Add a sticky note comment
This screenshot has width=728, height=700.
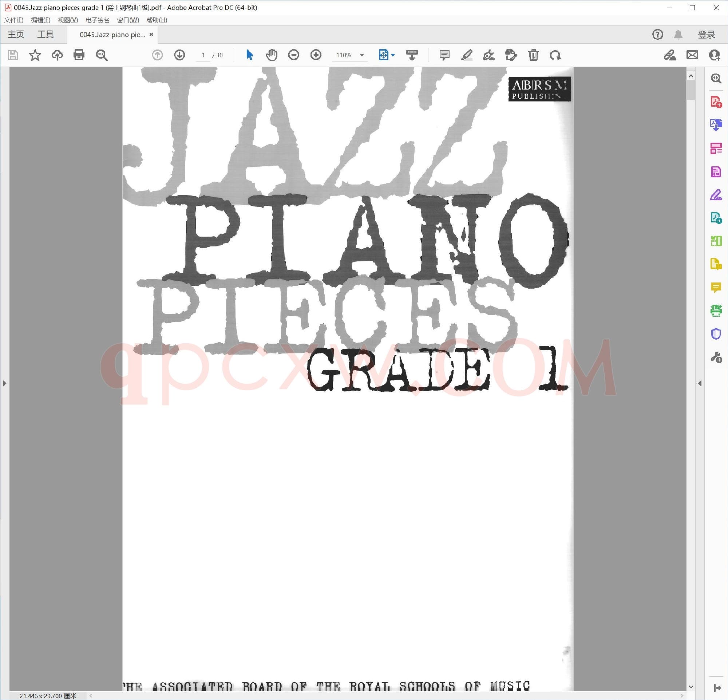[444, 55]
